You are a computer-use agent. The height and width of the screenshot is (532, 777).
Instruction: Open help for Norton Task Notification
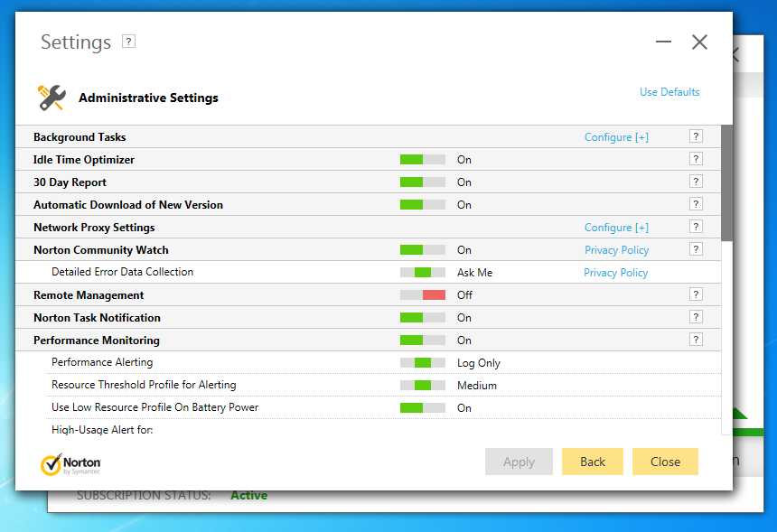coord(696,317)
